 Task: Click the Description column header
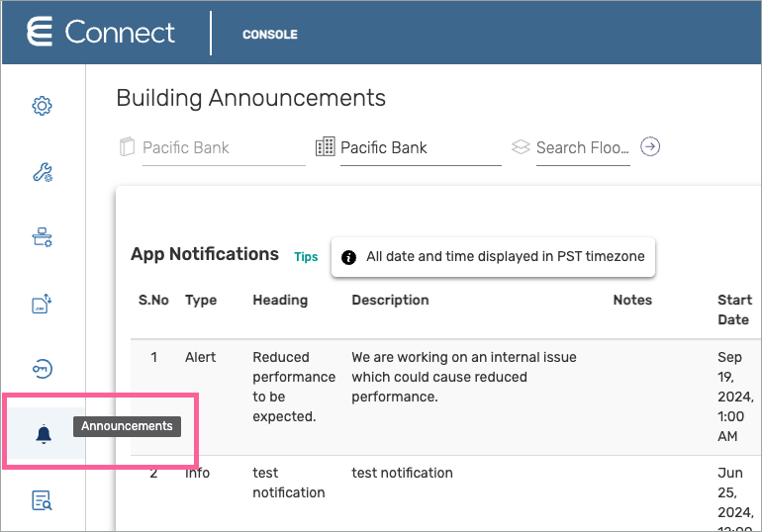(x=390, y=301)
